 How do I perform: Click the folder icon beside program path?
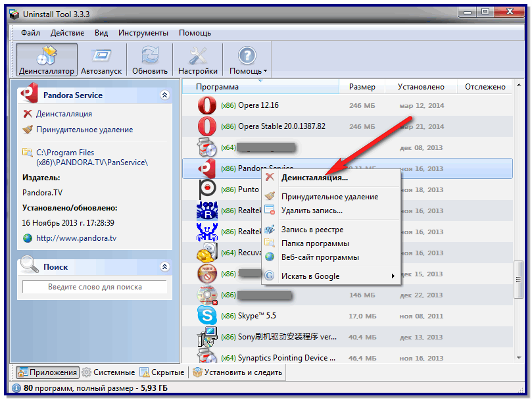[27, 152]
